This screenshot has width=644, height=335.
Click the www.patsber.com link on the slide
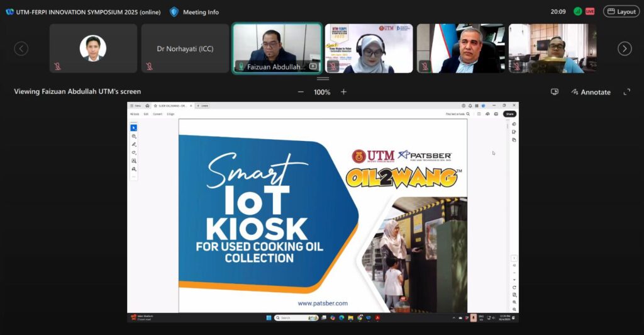click(323, 304)
